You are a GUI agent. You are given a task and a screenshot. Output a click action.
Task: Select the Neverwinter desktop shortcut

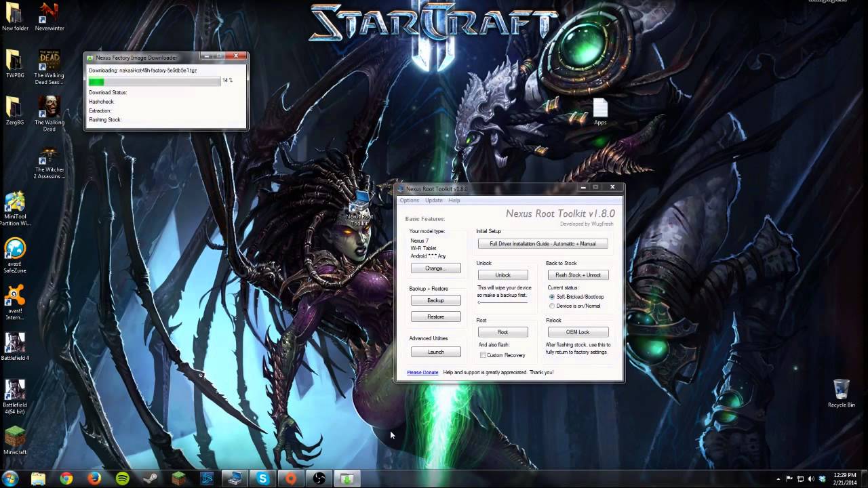[50, 17]
